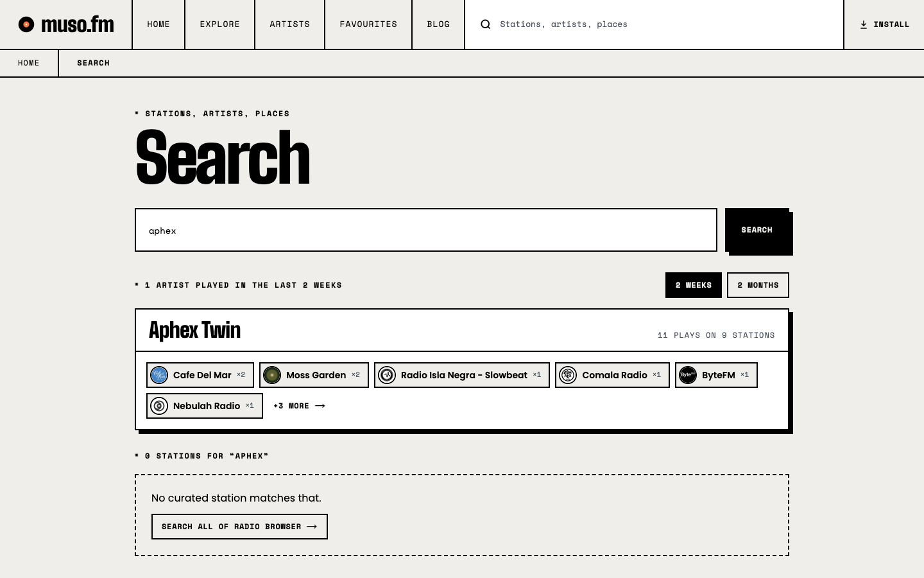Viewport: 924px width, 578px height.
Task: Click the muso.fm wordmark text
Action: [x=78, y=24]
